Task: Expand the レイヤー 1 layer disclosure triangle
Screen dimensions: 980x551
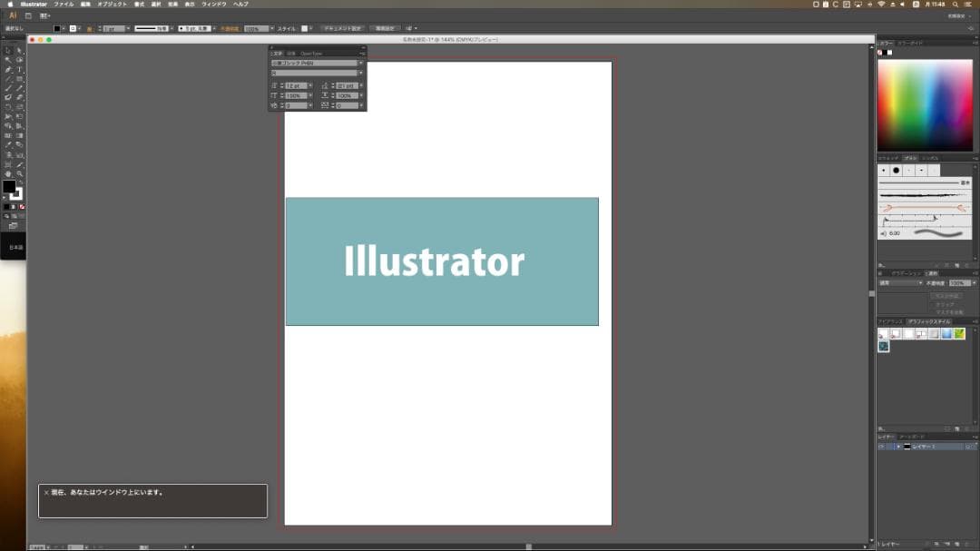Action: pyautogui.click(x=898, y=447)
